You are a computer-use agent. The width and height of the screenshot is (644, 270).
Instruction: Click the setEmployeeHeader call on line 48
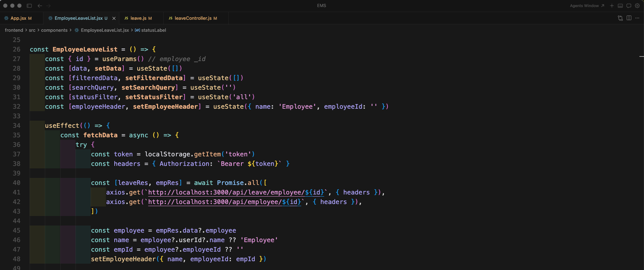(123, 259)
